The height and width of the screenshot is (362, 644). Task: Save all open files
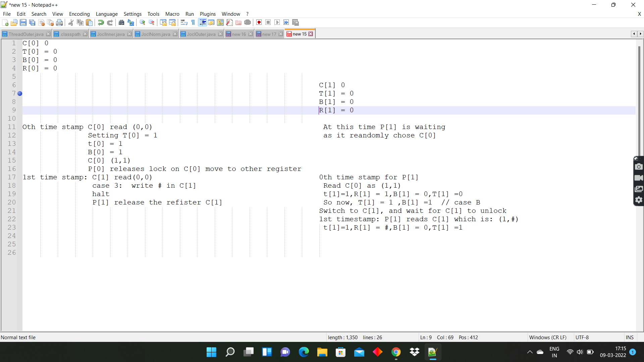pyautogui.click(x=32, y=22)
